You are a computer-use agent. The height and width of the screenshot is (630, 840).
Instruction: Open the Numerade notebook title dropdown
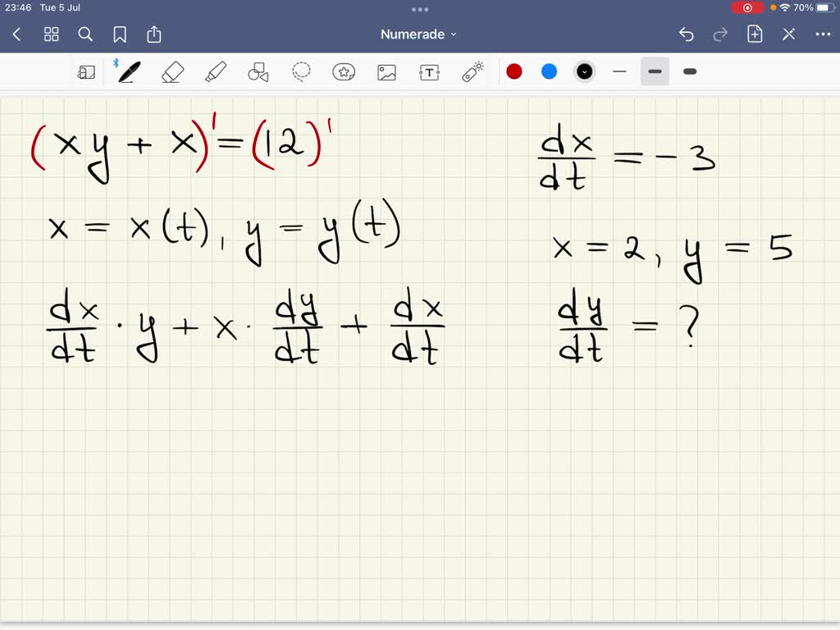(417, 34)
